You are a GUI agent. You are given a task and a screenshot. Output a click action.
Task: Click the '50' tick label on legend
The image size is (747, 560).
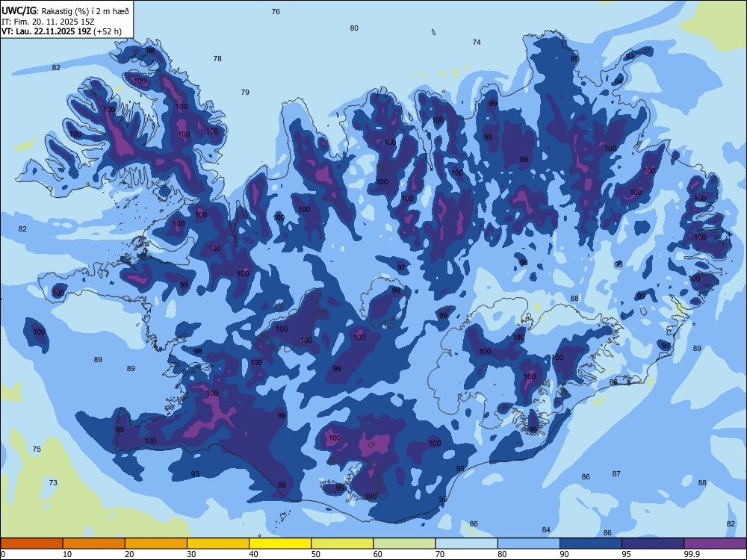[x=316, y=554]
